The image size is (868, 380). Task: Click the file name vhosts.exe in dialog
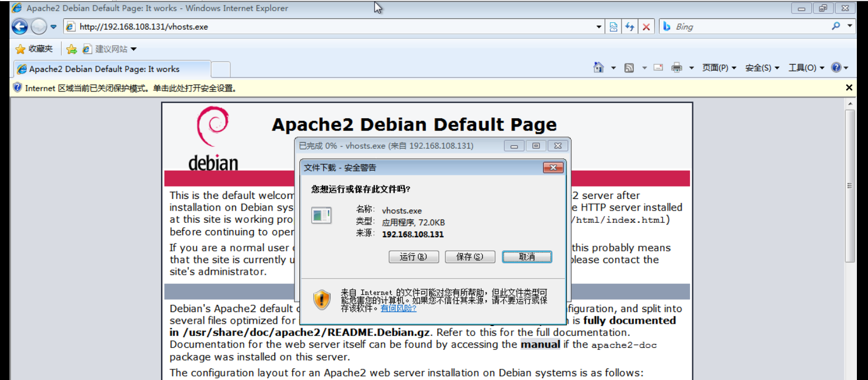pos(402,211)
